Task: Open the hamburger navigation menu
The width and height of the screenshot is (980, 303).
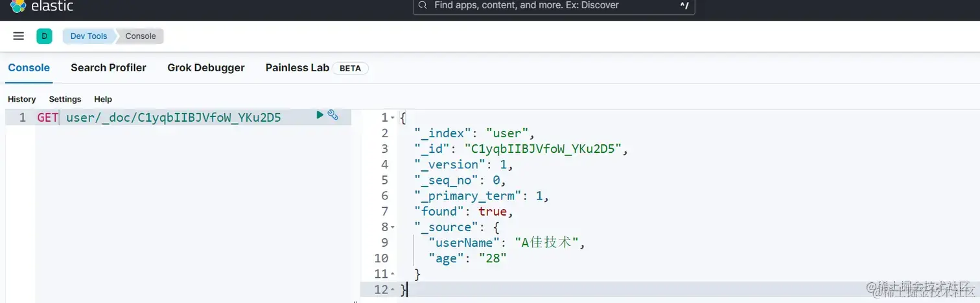Action: coord(18,36)
